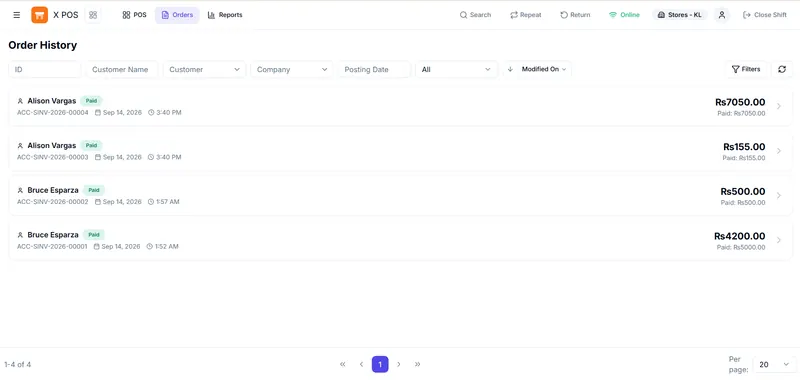The image size is (800, 380).
Task: Open the apps grid icon beside X POS
Action: tap(93, 15)
